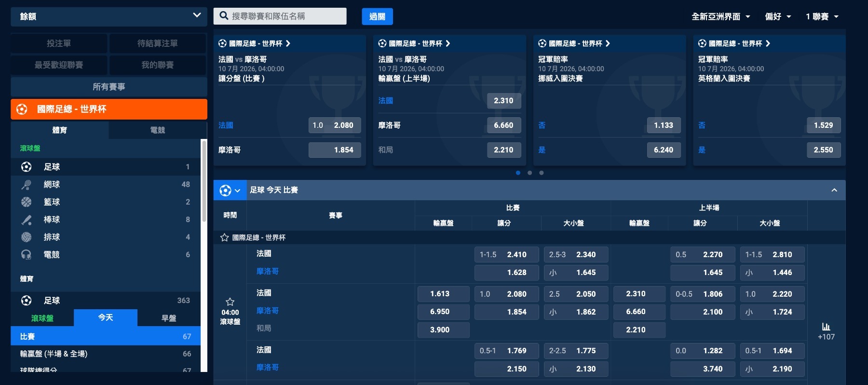Click the 電競 headset icon
This screenshot has width=868, height=385.
27,255
